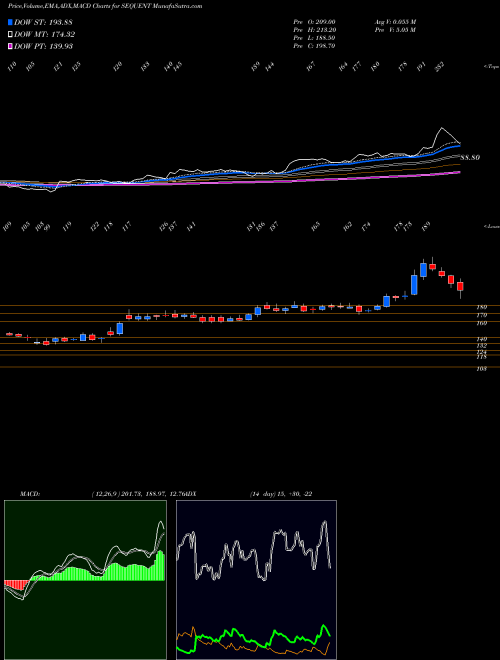Click the 'Pre L: 188.50' low value
Viewport: 500px width, 660px height.
314,38
